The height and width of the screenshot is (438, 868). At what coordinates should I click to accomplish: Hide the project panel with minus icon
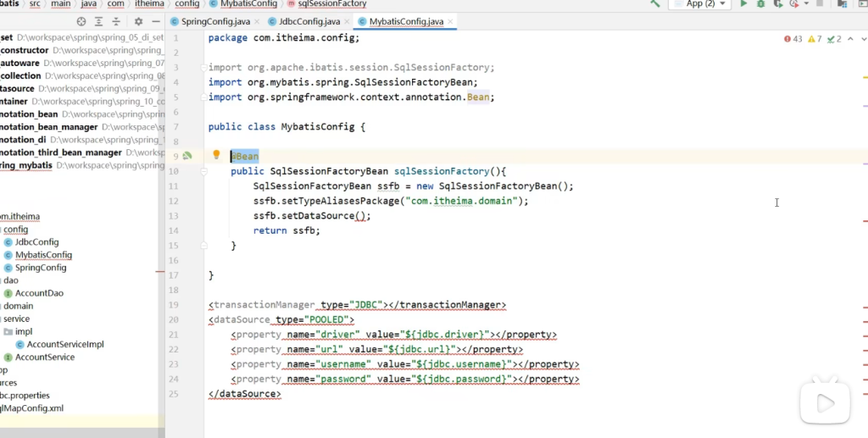pyautogui.click(x=155, y=21)
